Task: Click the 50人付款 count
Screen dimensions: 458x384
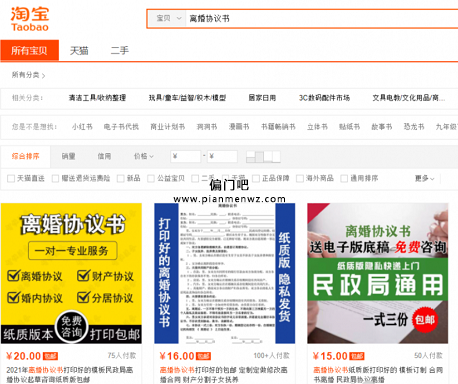Action: click(428, 356)
